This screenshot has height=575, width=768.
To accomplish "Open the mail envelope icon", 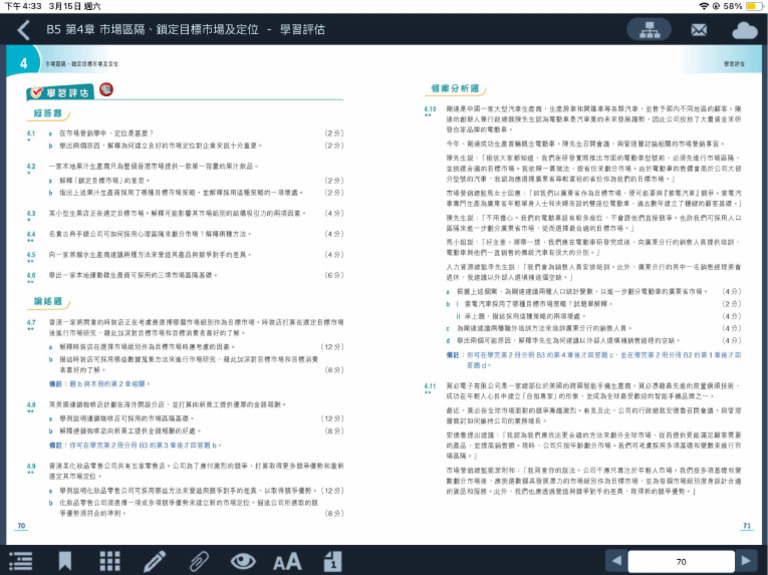I will [699, 30].
